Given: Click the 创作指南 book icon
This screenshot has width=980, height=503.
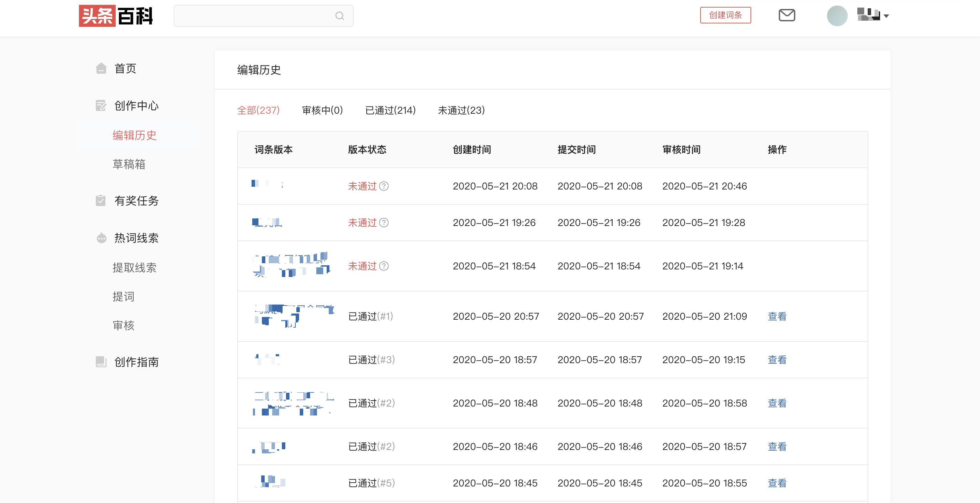Looking at the screenshot, I should pos(101,362).
